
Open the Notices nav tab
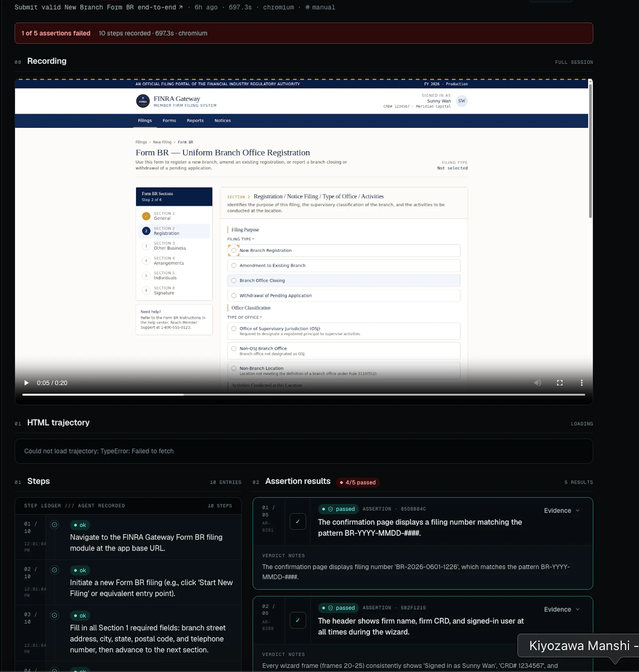click(222, 121)
